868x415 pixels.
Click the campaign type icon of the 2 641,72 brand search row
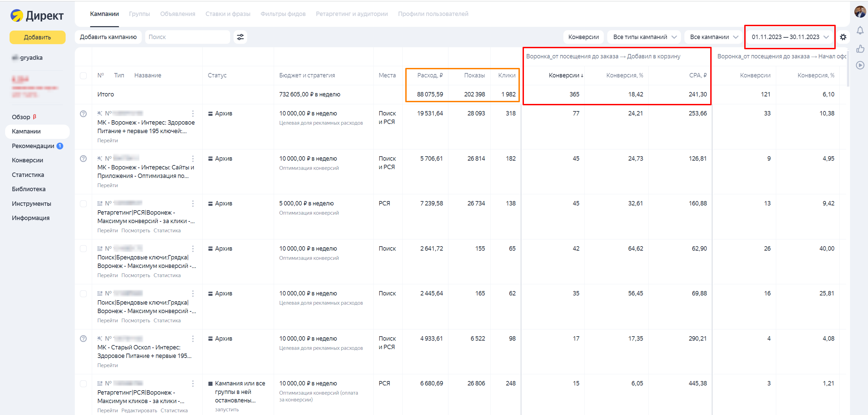tap(100, 249)
